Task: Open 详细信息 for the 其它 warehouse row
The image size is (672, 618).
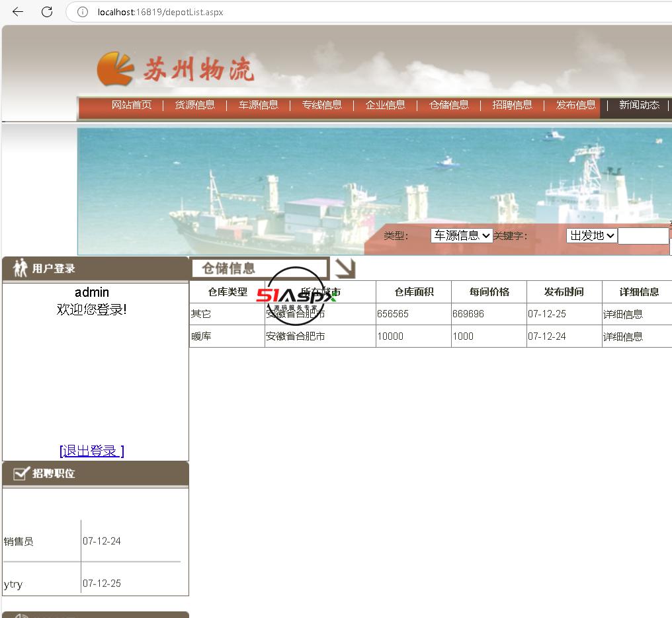Action: (622, 314)
